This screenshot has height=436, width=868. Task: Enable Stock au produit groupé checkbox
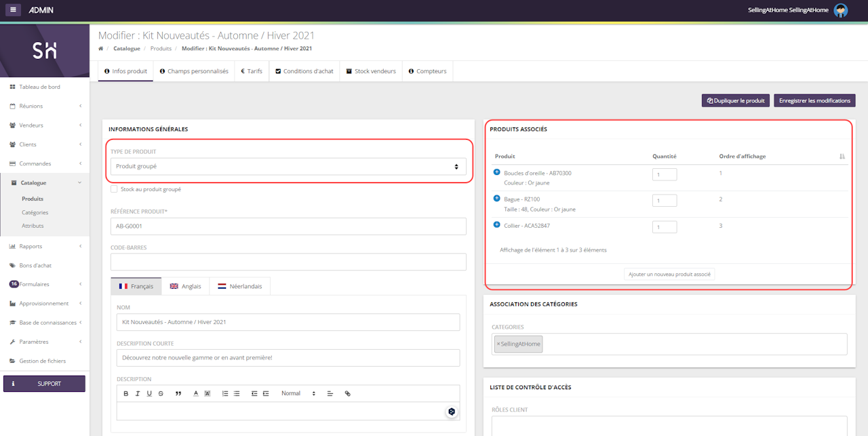click(114, 189)
